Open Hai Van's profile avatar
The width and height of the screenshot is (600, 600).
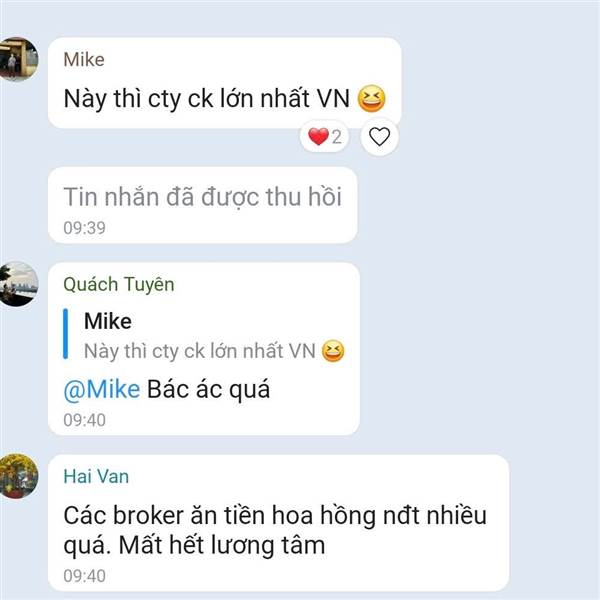tap(17, 476)
